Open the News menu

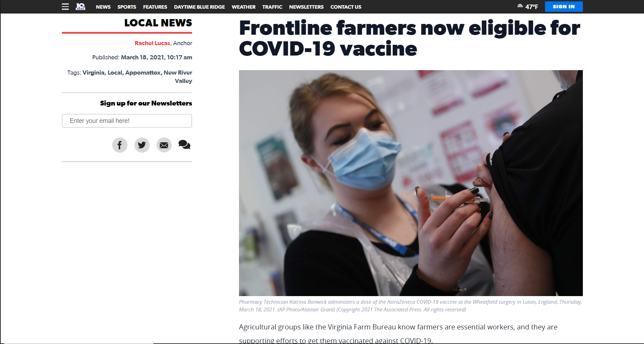click(103, 7)
